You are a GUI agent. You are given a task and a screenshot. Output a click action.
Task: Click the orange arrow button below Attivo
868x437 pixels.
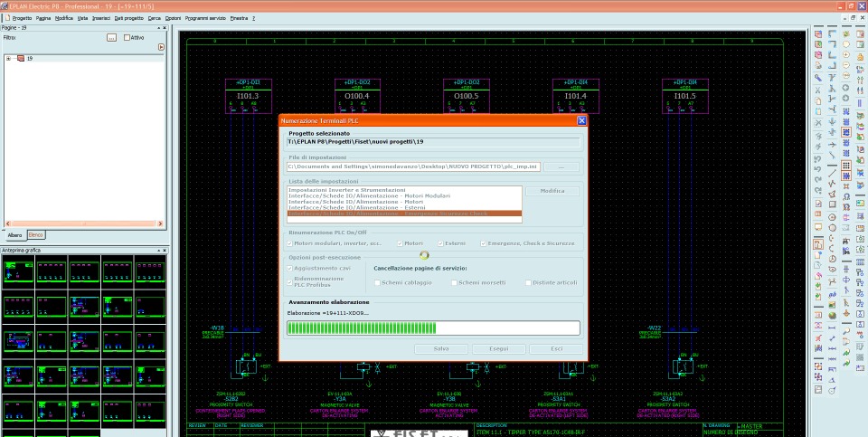tap(161, 47)
